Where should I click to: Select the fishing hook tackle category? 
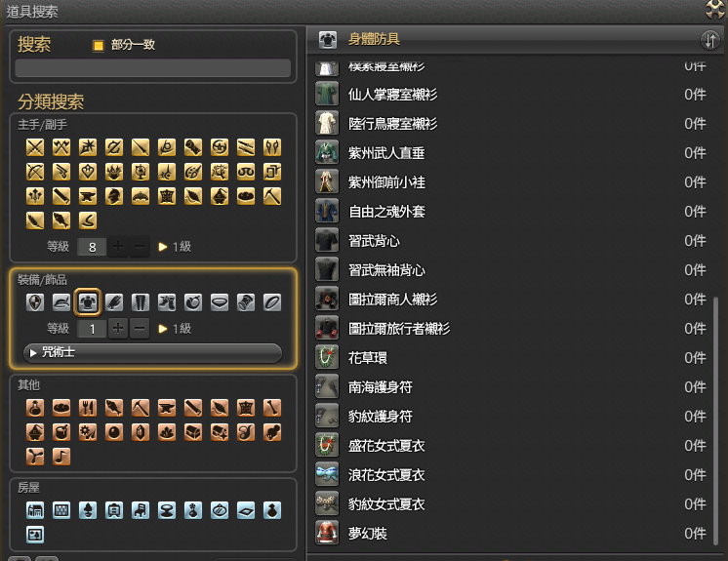point(88,220)
